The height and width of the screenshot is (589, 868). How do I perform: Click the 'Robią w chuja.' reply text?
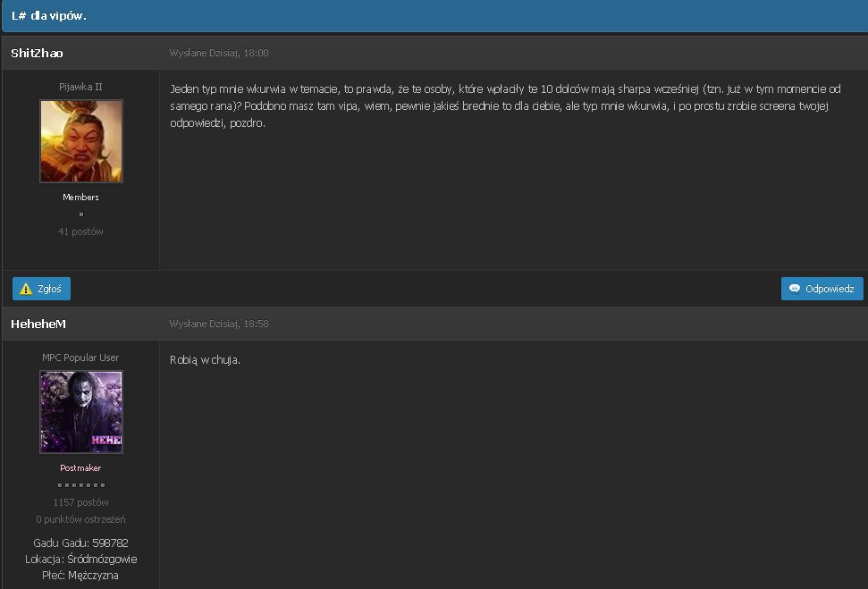pyautogui.click(x=205, y=360)
